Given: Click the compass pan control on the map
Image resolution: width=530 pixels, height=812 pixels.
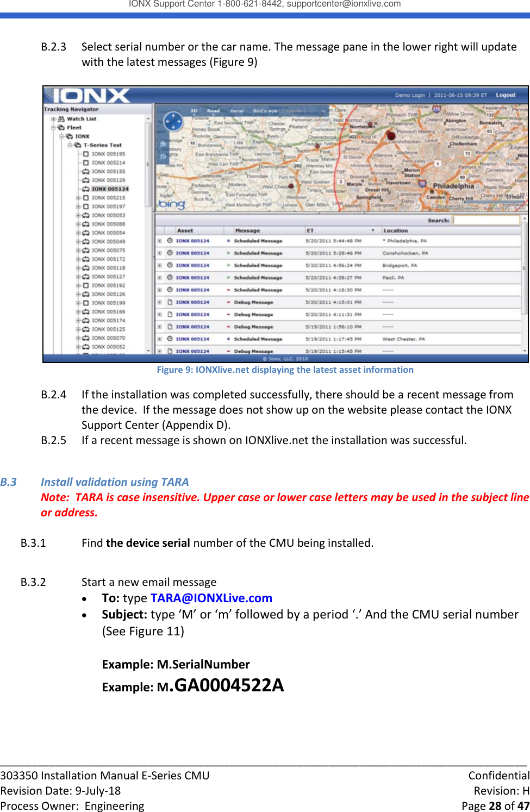Looking at the screenshot, I should [x=173, y=120].
